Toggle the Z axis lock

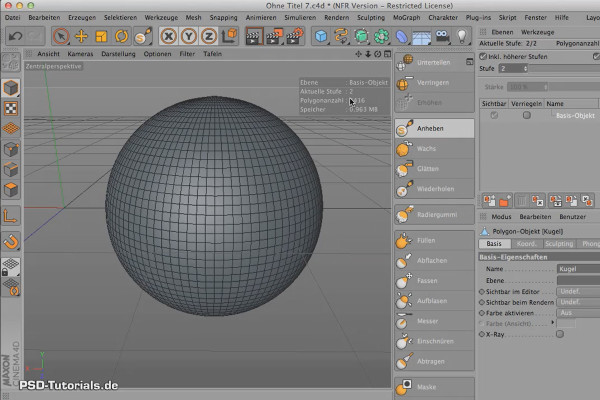[209, 36]
